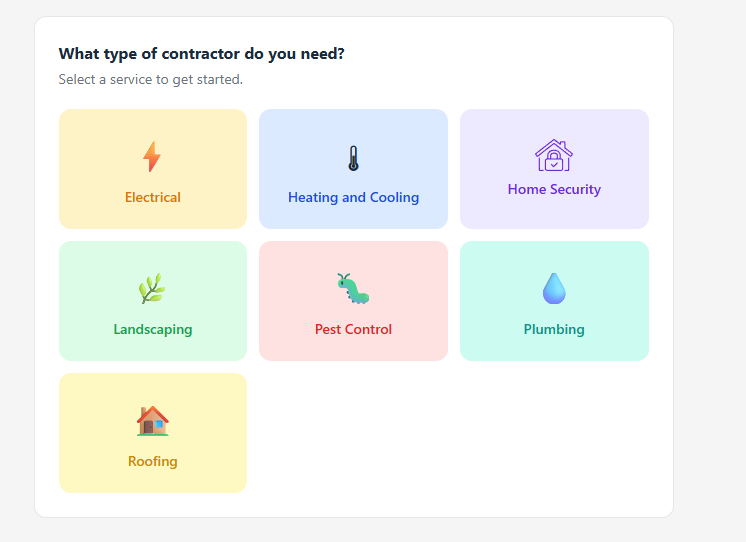
Task: Click the green leafy branch icon
Action: (152, 288)
